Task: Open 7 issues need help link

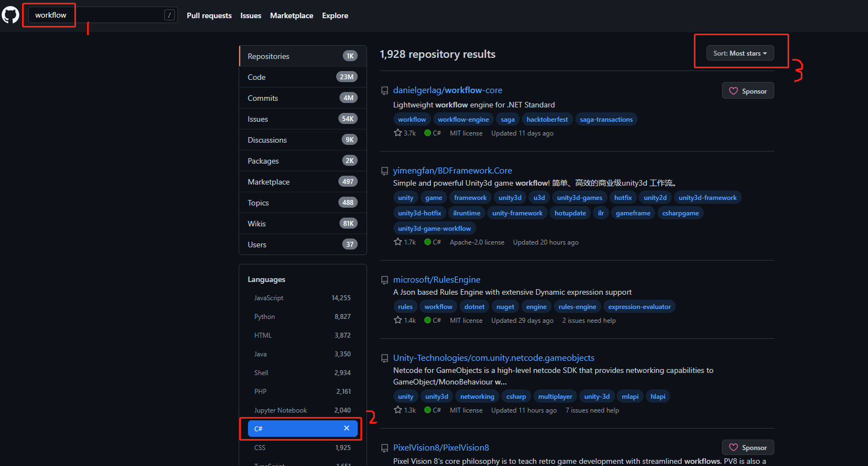Action: (x=592, y=410)
